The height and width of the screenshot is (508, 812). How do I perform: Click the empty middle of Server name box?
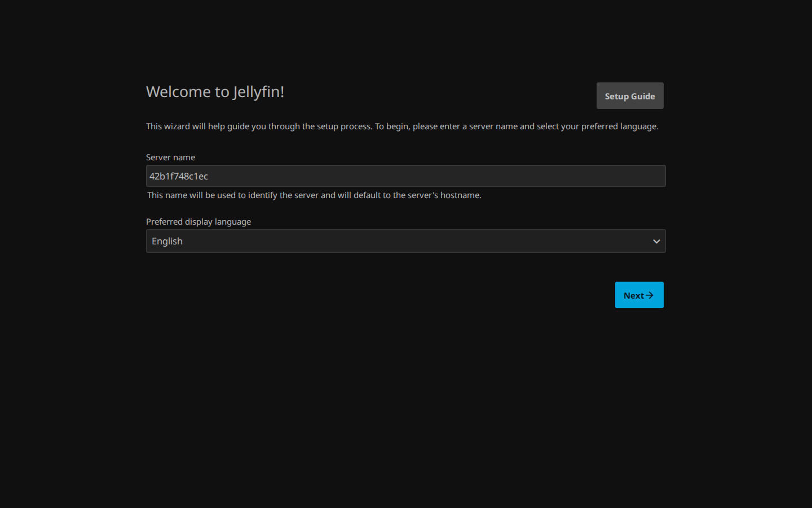[x=406, y=176]
